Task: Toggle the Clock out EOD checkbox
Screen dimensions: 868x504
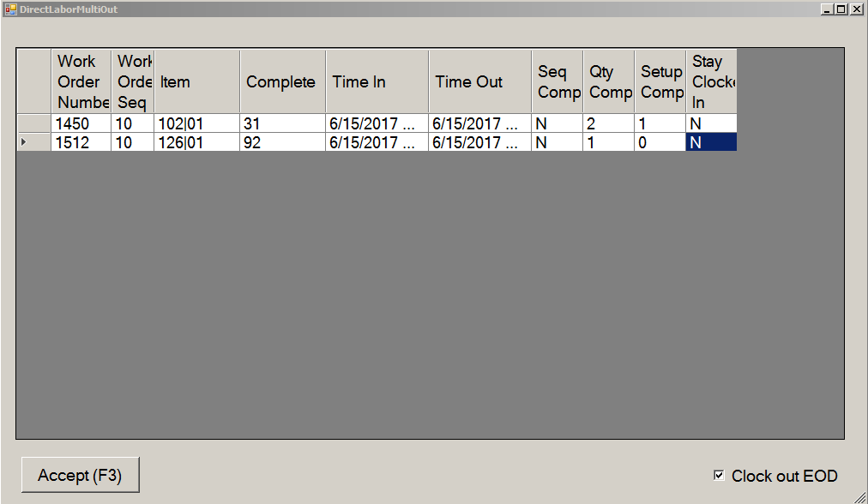Action: (719, 476)
